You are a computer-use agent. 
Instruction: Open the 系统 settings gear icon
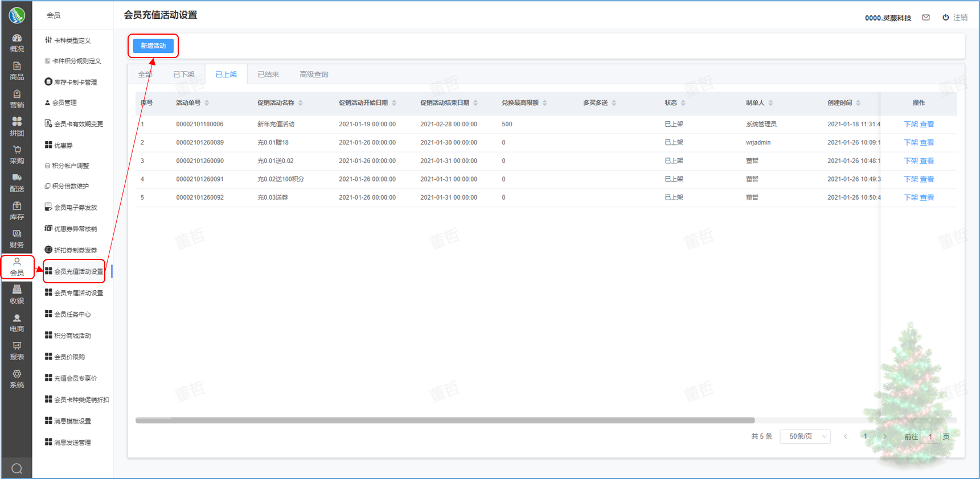click(x=17, y=378)
